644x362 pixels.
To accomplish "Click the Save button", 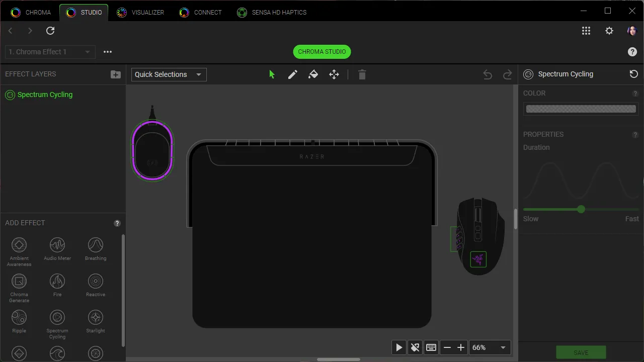I will coord(581,352).
